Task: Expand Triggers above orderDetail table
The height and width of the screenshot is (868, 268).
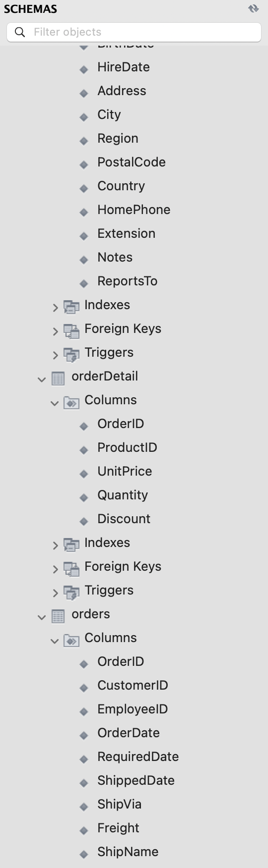Action: (x=55, y=355)
